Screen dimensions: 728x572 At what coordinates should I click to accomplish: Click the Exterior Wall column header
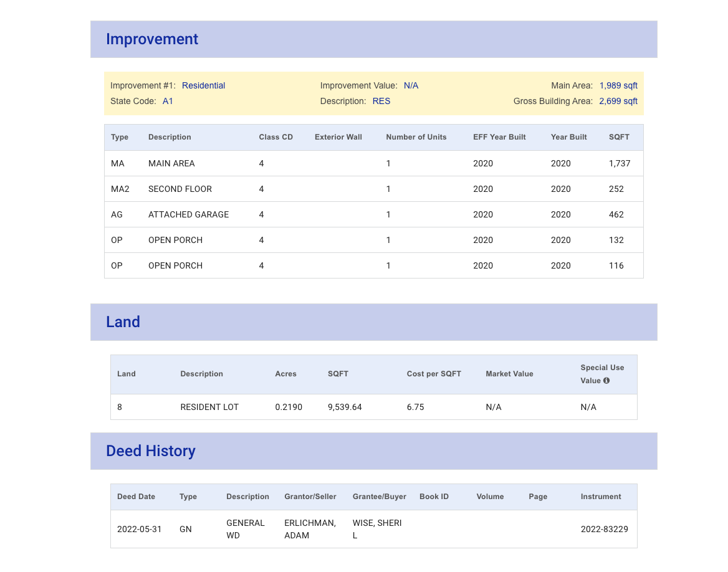pyautogui.click(x=338, y=137)
